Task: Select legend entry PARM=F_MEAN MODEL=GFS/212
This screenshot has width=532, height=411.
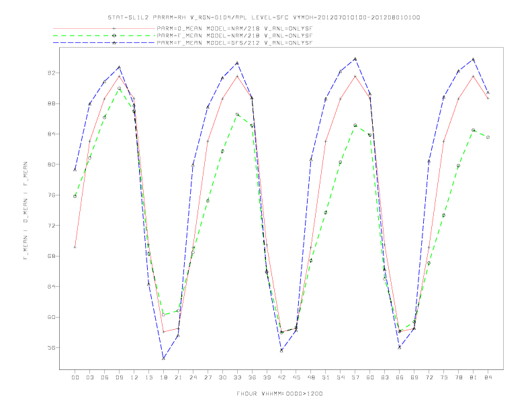Action: point(235,43)
